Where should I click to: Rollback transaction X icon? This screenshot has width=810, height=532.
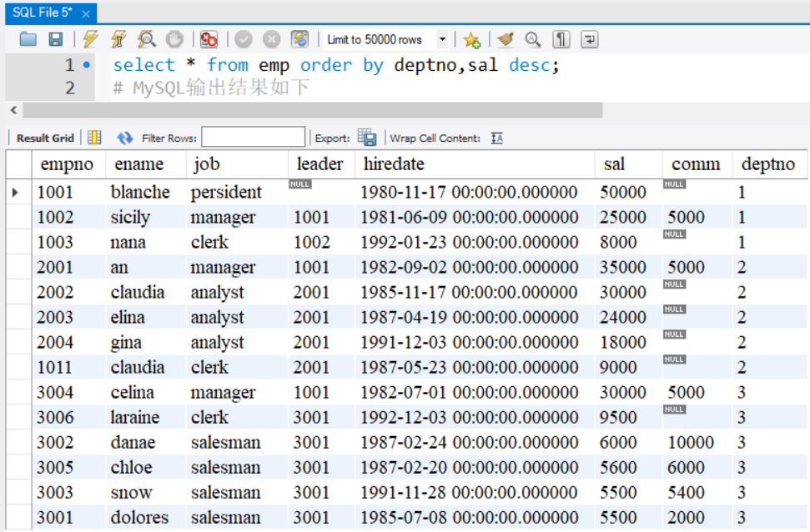271,39
